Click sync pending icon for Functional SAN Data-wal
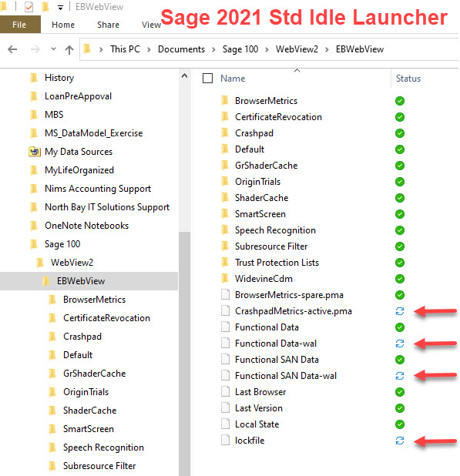The width and height of the screenshot is (460, 476). 400,376
